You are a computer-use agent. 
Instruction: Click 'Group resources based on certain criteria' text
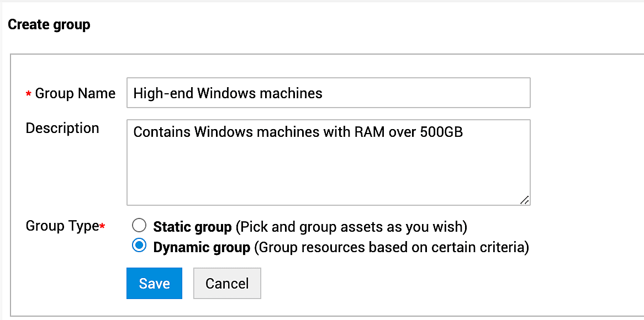point(391,247)
